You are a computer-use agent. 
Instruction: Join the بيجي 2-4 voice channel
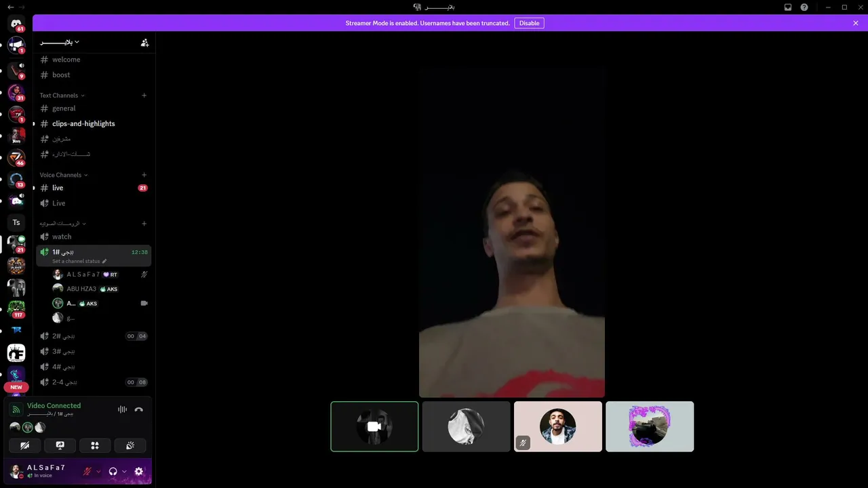[94, 382]
